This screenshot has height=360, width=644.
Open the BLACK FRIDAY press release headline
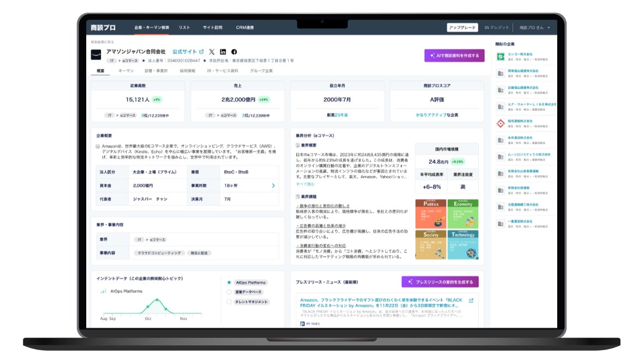381,303
